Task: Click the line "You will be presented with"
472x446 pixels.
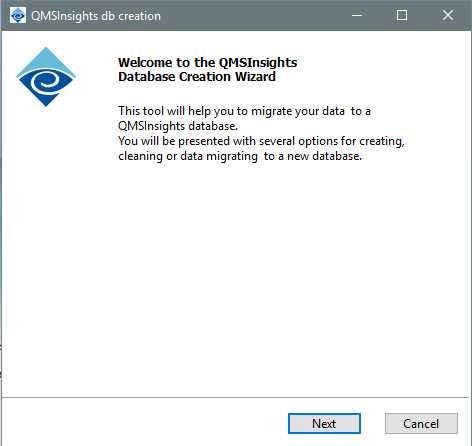Action: point(261,141)
